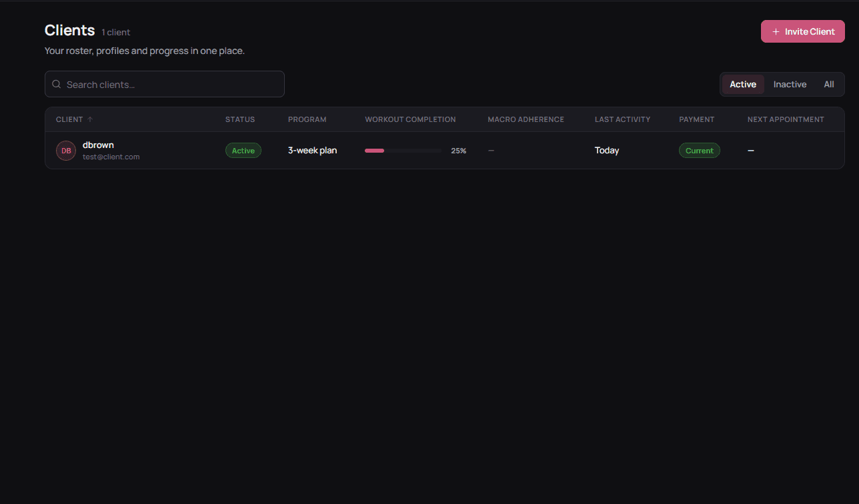
Task: Click the DB avatar for dbrown
Action: tap(66, 151)
